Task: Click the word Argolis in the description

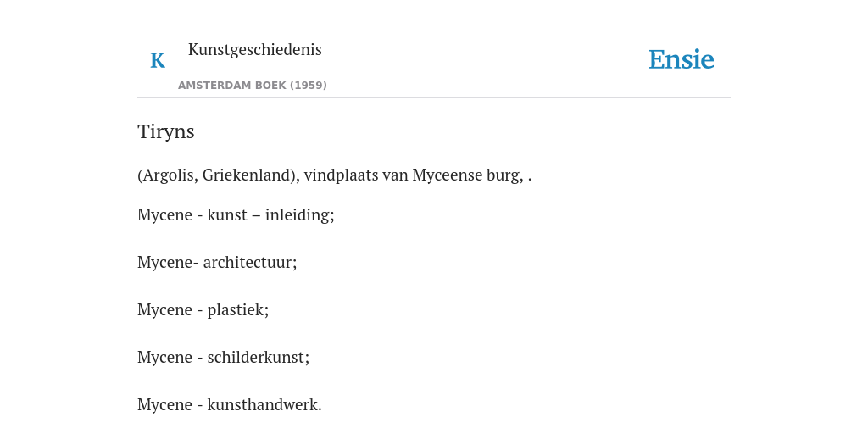Action: tap(167, 175)
